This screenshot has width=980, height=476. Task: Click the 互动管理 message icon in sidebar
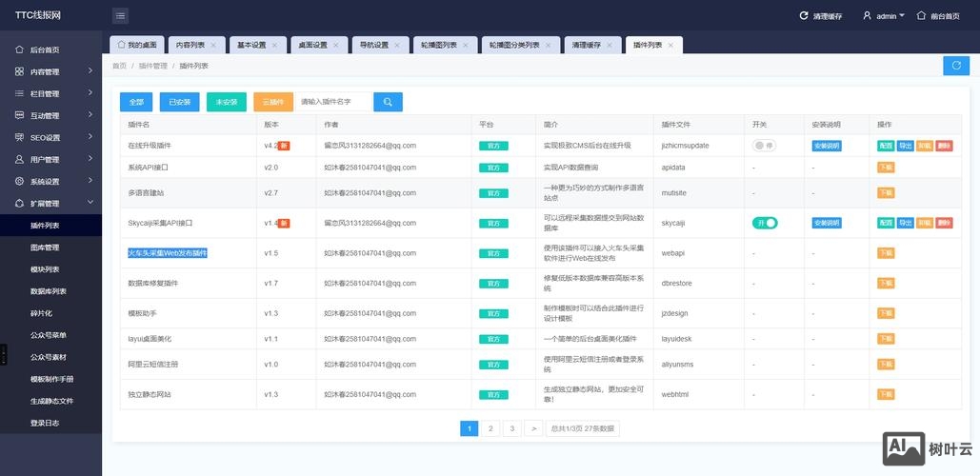(19, 115)
